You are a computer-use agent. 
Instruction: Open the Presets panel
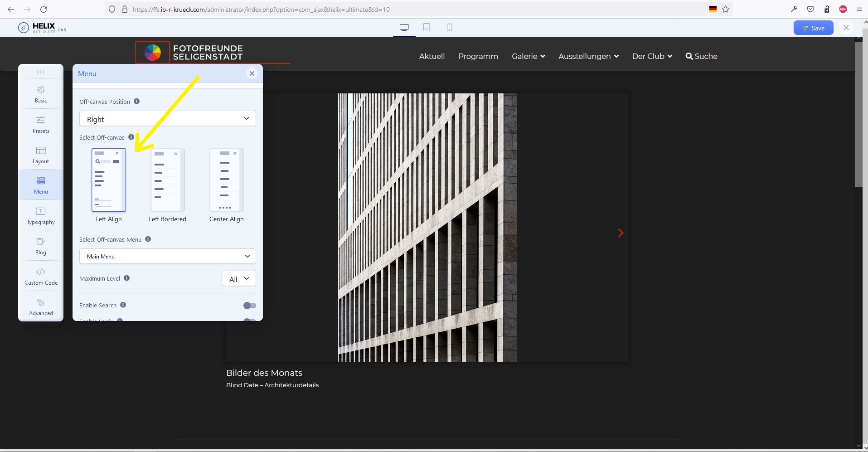tap(41, 125)
